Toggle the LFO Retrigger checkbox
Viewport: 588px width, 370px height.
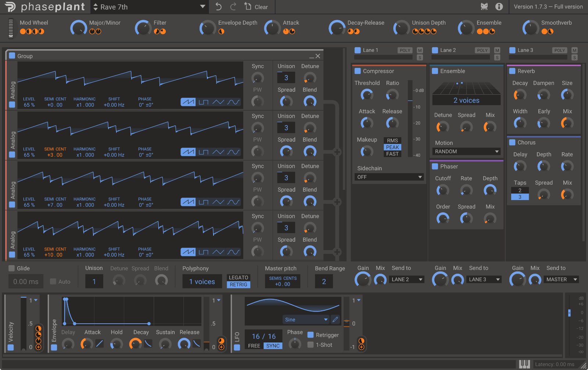[x=311, y=335]
